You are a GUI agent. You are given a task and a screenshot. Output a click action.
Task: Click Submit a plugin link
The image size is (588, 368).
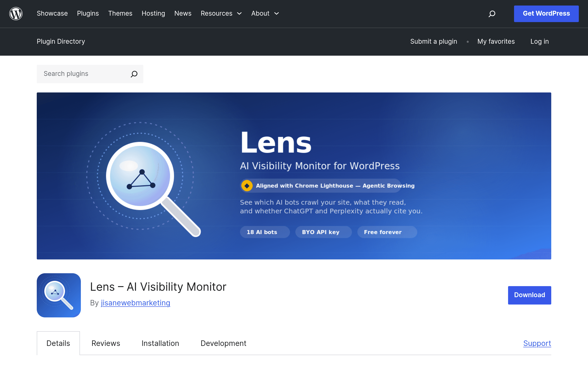(x=434, y=42)
